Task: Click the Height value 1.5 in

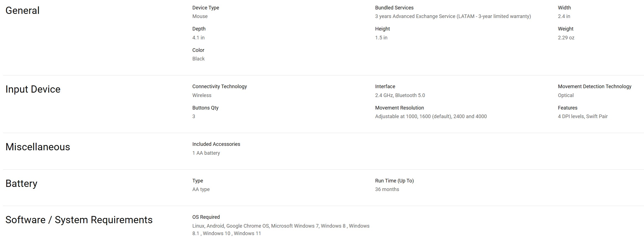Action: 381,38
